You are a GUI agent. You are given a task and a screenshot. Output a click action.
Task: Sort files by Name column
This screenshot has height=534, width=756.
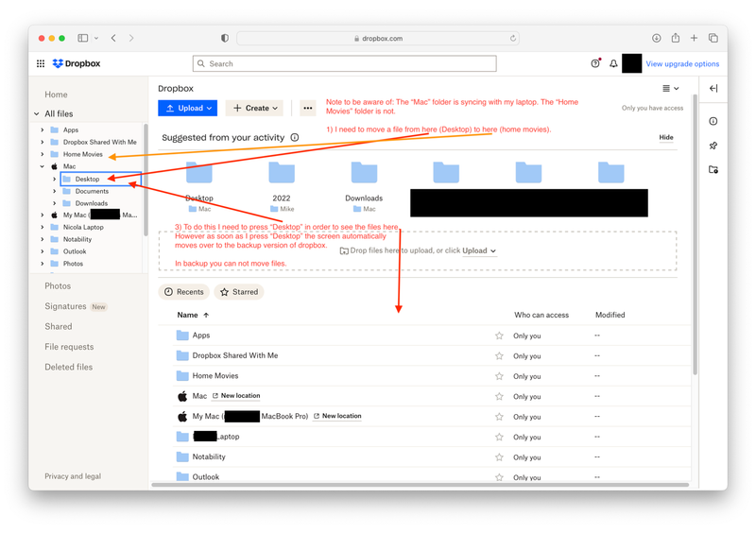coord(193,315)
